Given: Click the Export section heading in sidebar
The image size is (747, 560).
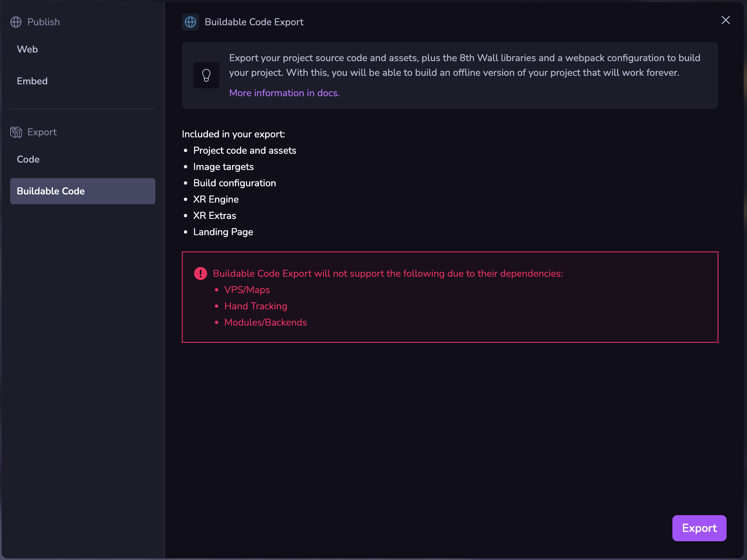Looking at the screenshot, I should [42, 132].
